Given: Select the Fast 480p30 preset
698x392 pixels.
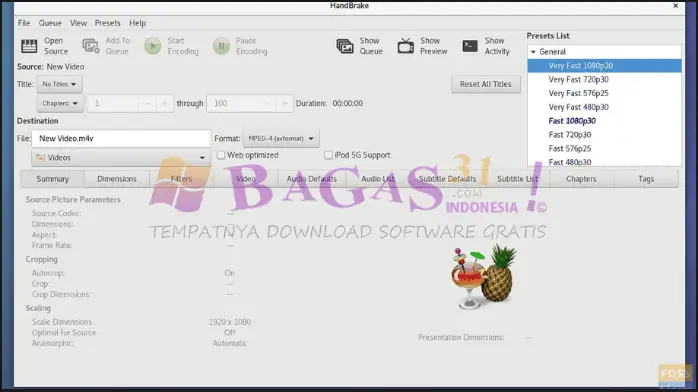Looking at the screenshot, I should tap(605, 162).
